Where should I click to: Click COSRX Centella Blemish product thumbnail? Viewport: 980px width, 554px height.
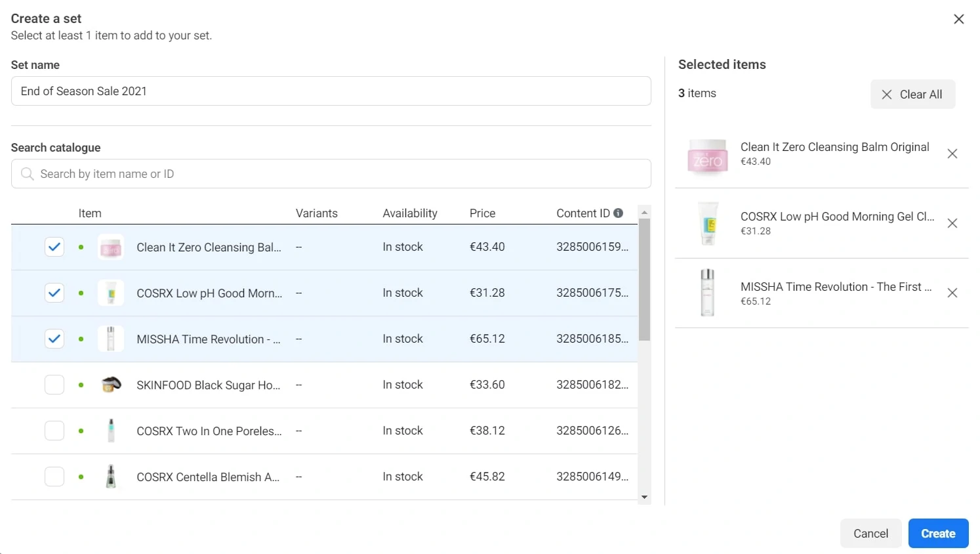tap(111, 477)
